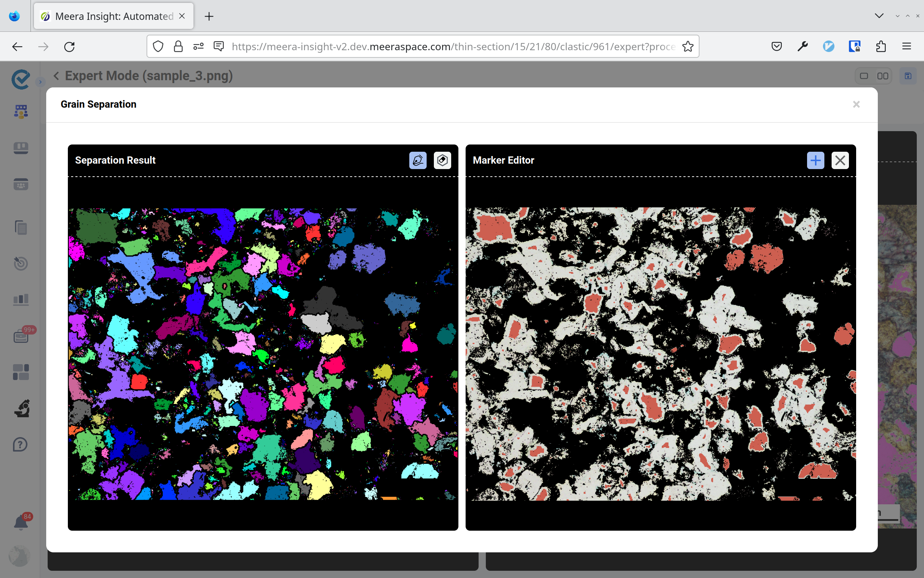
Task: Reload the current page
Action: tap(70, 47)
